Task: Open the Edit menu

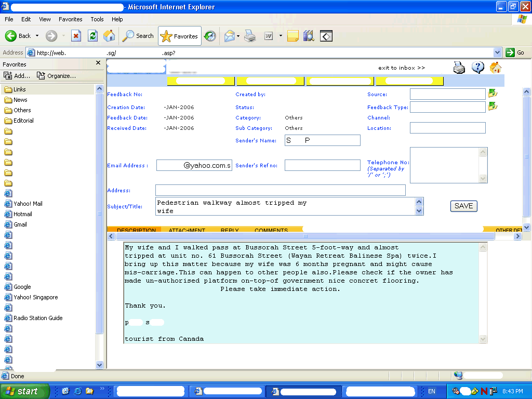Action: tap(26, 19)
